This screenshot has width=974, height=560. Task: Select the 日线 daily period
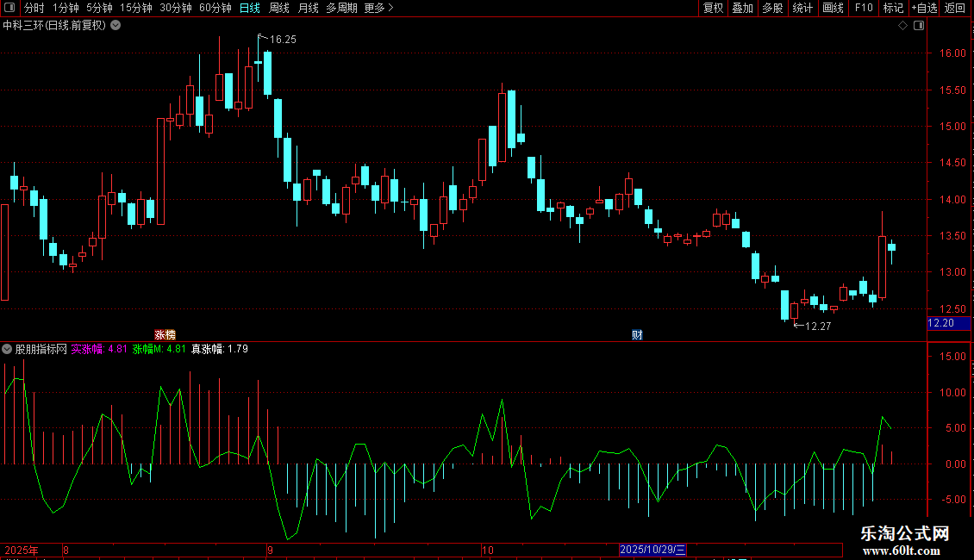tap(250, 8)
